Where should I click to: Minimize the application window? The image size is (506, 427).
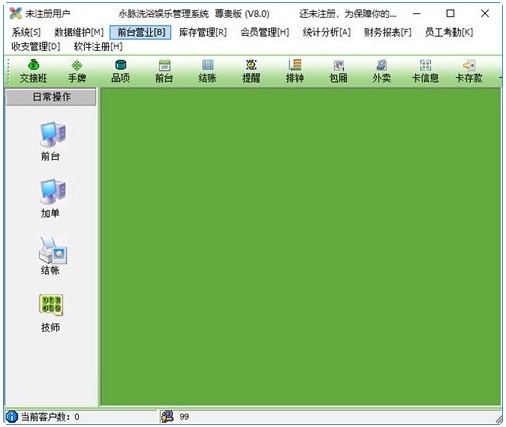click(x=416, y=13)
